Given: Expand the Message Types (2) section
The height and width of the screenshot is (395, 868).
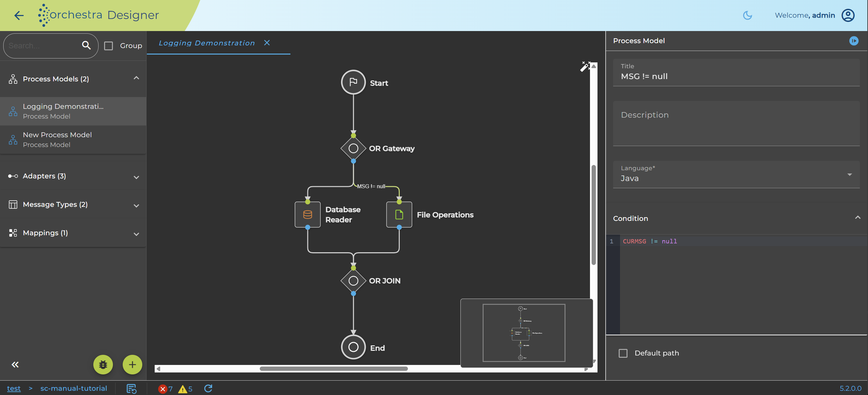Looking at the screenshot, I should click(73, 205).
